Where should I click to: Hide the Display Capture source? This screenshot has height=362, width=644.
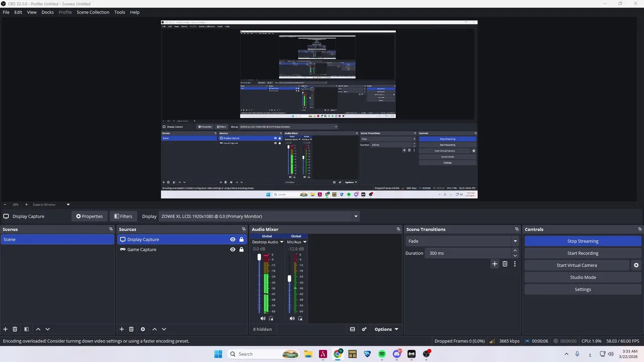pos(232,239)
